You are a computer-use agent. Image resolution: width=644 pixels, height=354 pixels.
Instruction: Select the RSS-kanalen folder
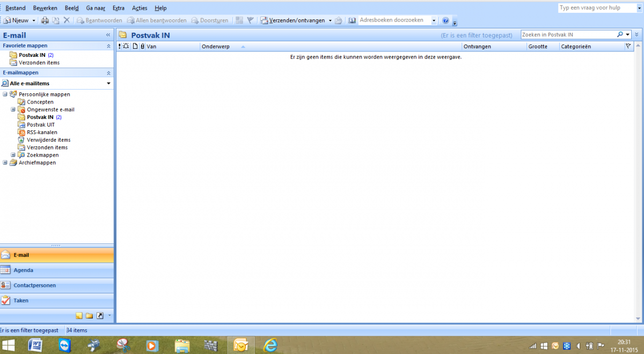coord(42,132)
